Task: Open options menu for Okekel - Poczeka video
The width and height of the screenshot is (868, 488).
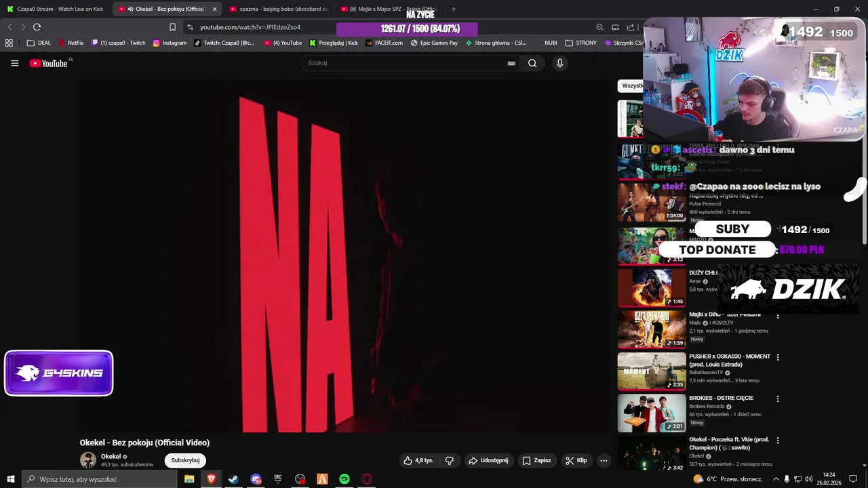Action: point(778,441)
